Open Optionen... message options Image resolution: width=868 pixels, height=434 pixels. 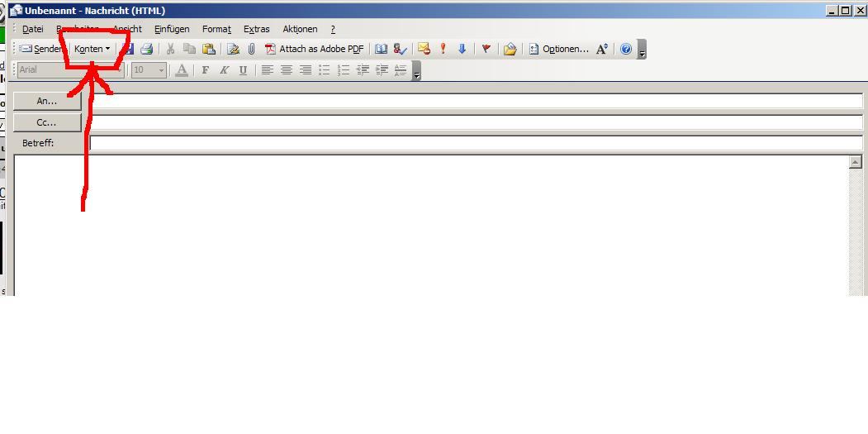[558, 49]
